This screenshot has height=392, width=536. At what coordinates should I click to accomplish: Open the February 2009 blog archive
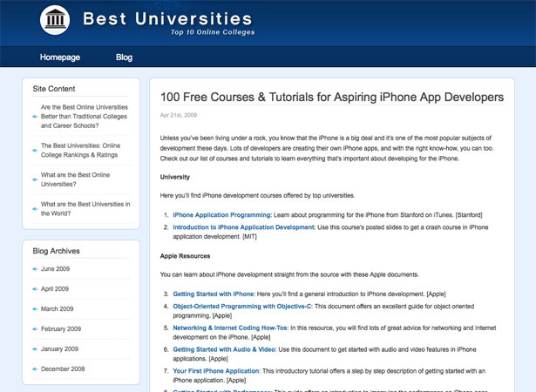pos(61,328)
